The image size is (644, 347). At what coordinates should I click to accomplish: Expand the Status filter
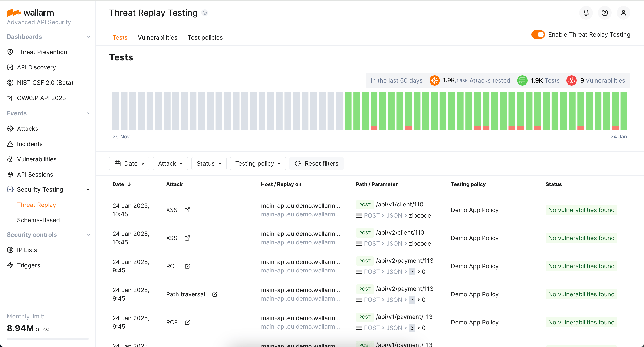[209, 163]
